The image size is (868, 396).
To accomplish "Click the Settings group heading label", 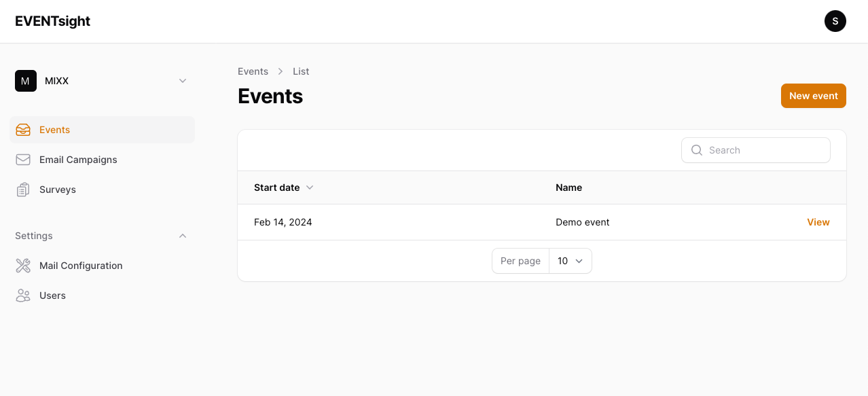I will tap(34, 236).
